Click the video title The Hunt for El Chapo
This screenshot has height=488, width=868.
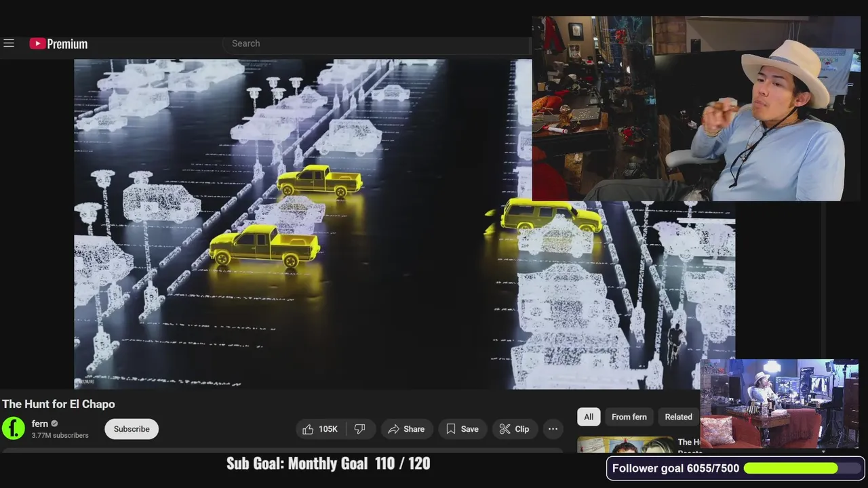click(x=58, y=404)
